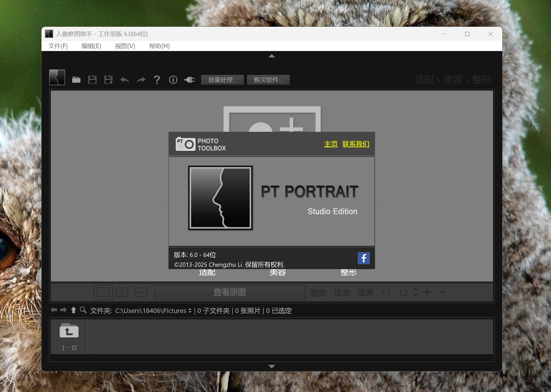Click the redo arrow icon
551x392 pixels.
click(141, 80)
